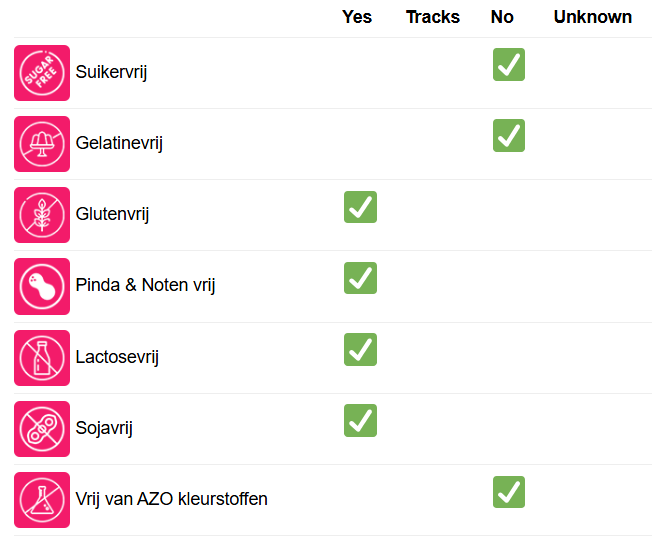The image size is (661, 539).
Task: Toggle the Gelatinevrij No checkmark
Action: 508,136
